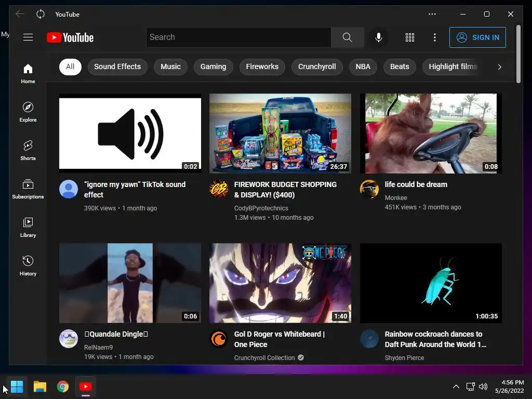Select the Music chip
The width and height of the screenshot is (532, 399).
coord(170,67)
